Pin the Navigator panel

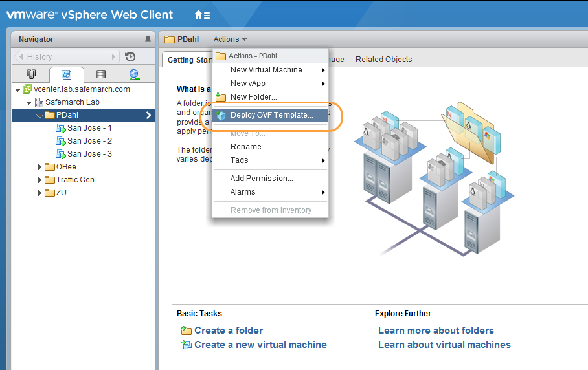click(148, 39)
